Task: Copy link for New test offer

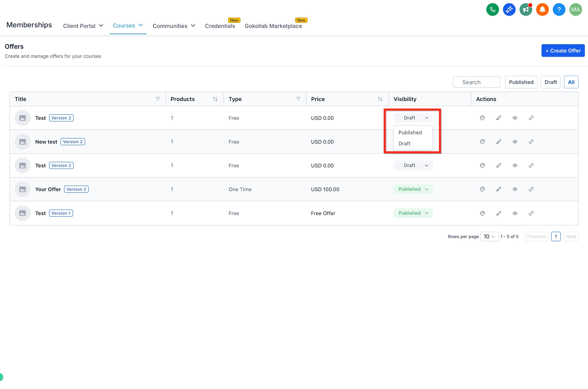Action: click(x=531, y=142)
